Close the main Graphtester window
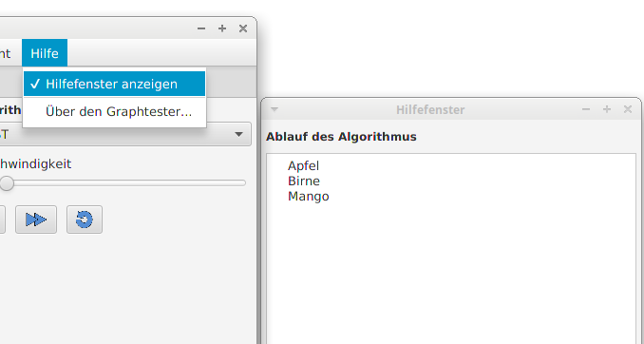The width and height of the screenshot is (644, 344). [x=243, y=29]
